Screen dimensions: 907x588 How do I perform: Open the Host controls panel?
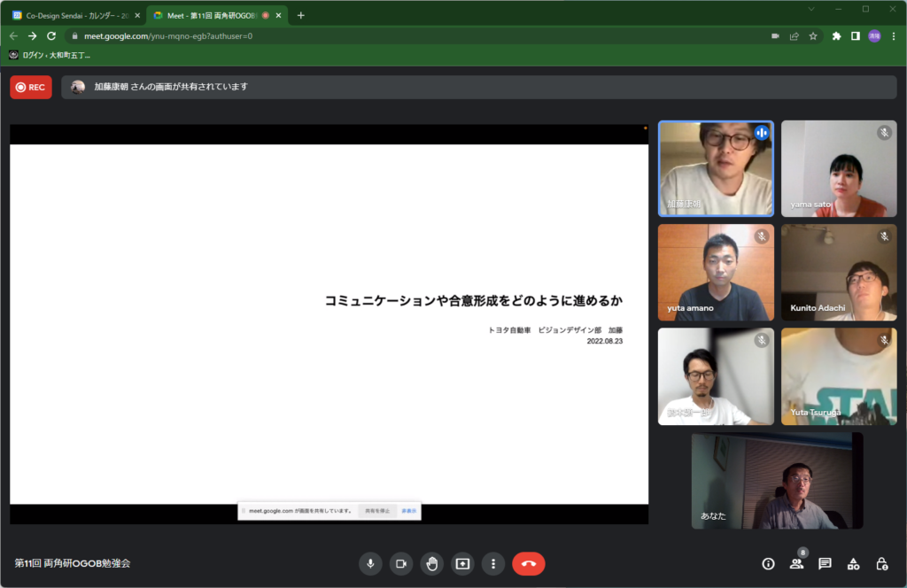pyautogui.click(x=882, y=563)
